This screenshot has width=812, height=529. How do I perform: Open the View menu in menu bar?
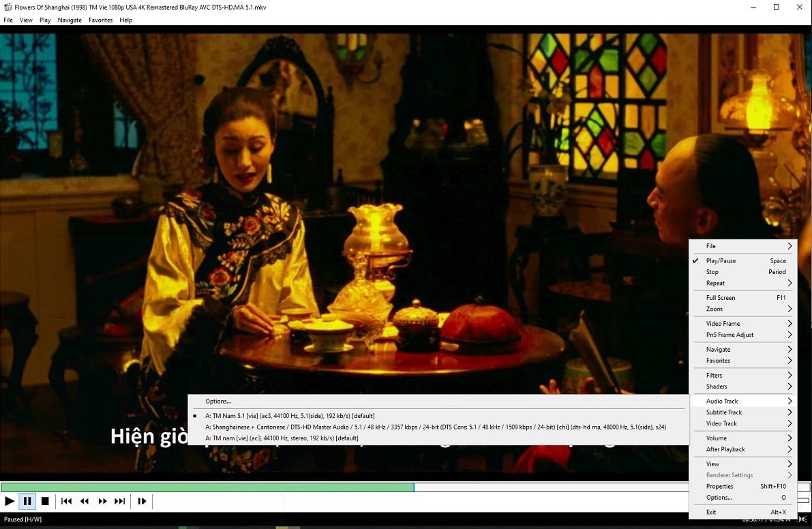(x=26, y=20)
